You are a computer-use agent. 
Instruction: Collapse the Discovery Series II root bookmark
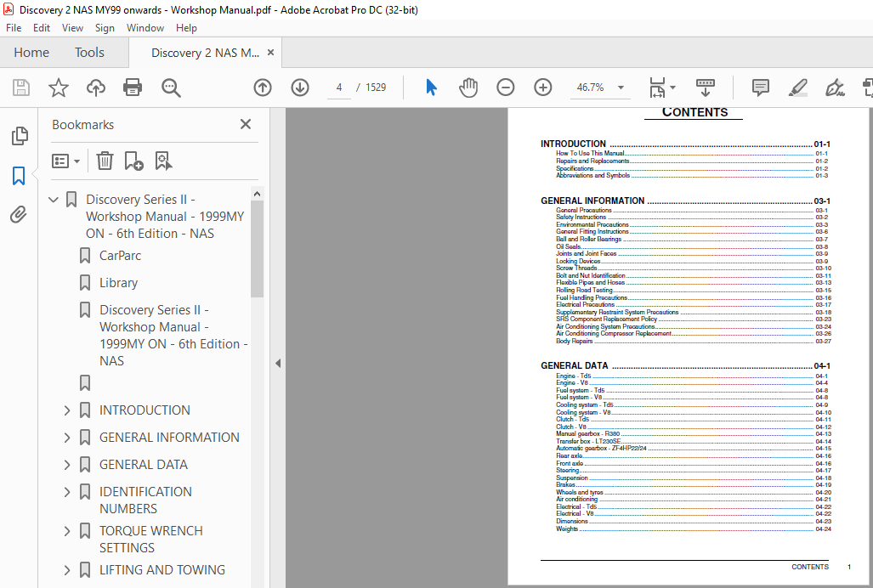coord(54,199)
